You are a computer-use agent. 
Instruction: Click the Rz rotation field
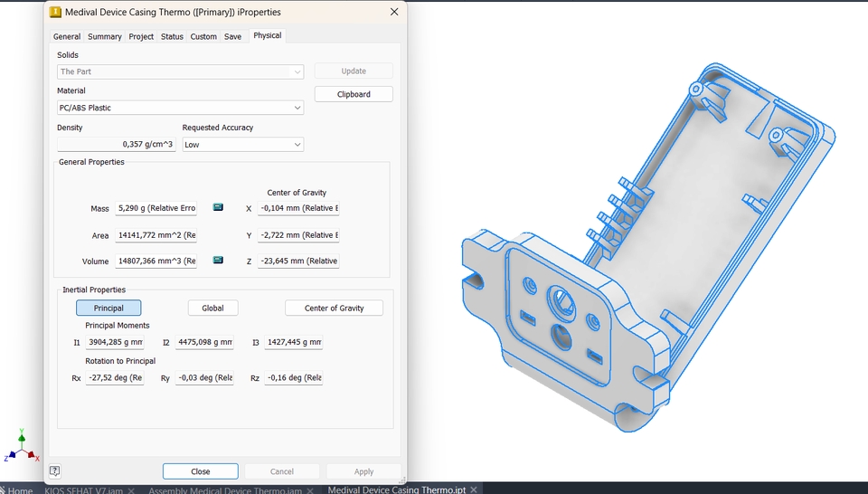point(293,377)
